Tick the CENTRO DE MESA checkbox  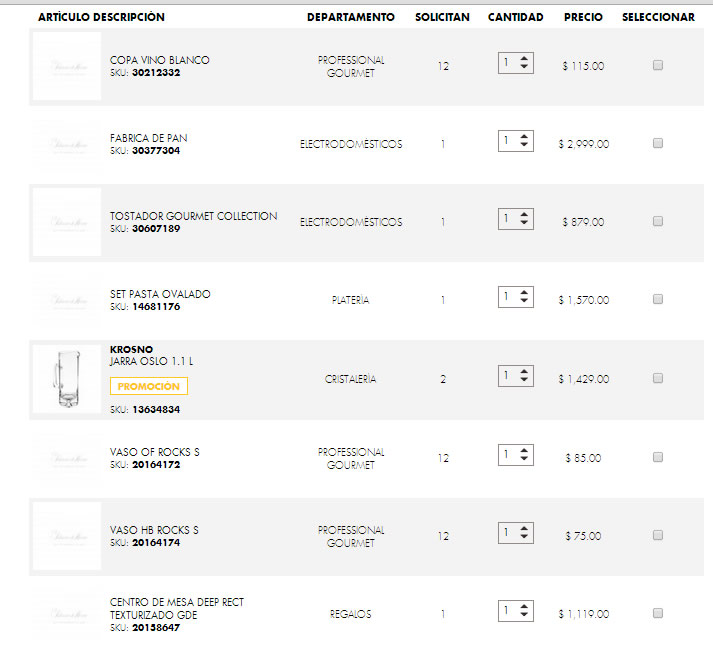coord(657,613)
